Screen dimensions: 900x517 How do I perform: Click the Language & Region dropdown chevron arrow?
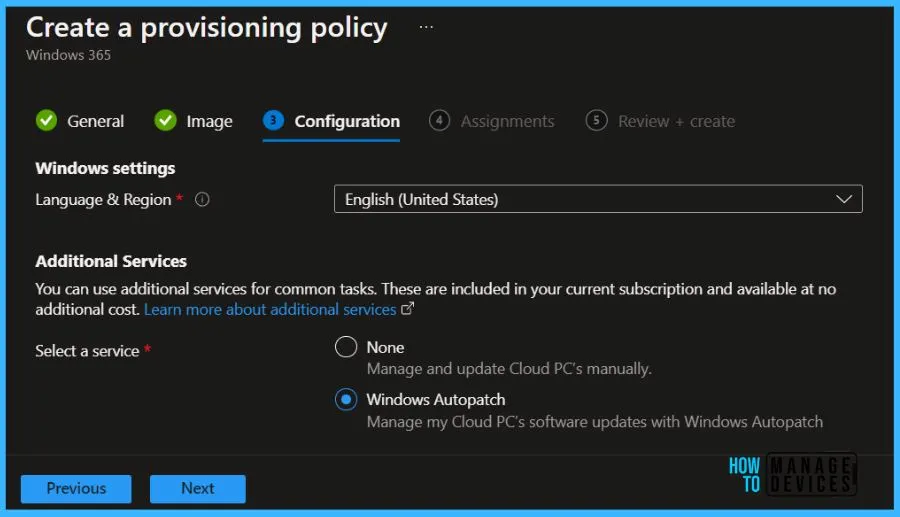click(x=844, y=199)
